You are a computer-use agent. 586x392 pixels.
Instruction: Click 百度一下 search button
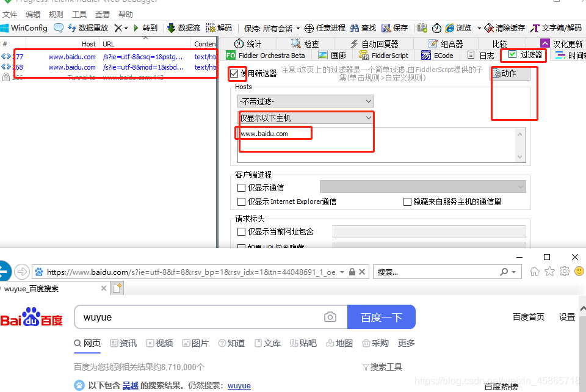(381, 317)
